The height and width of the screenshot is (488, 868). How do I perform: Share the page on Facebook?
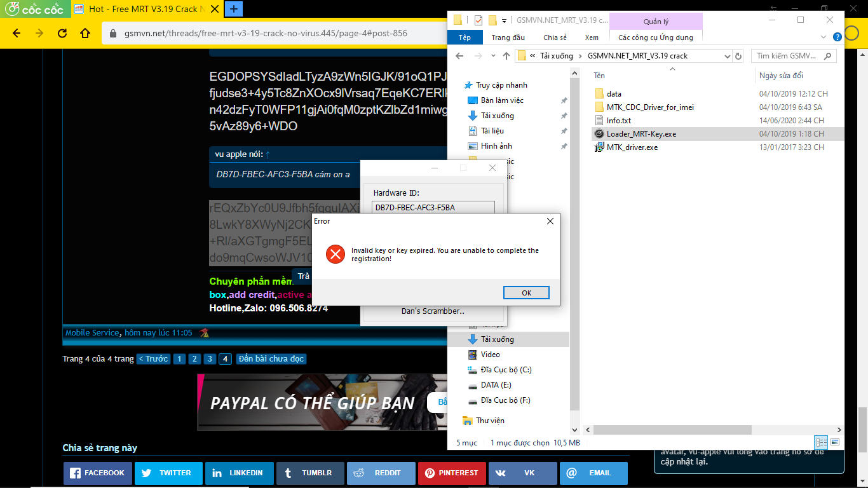(x=98, y=473)
